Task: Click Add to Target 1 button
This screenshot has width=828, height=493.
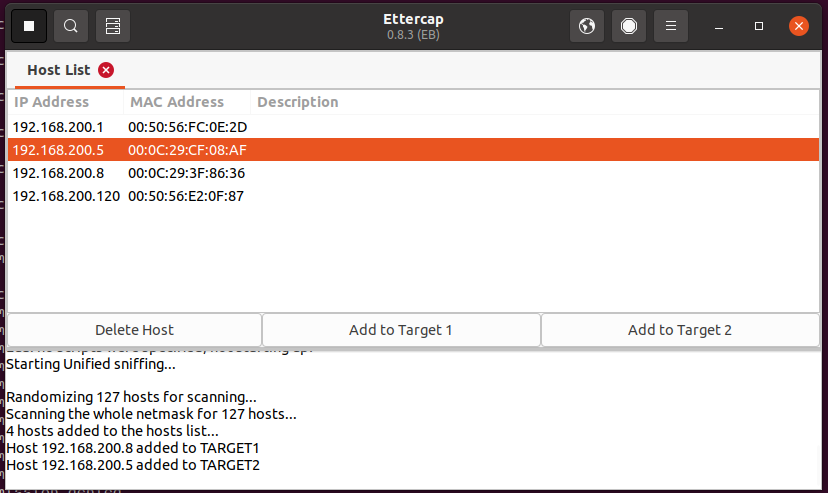Action: pyautogui.click(x=401, y=330)
